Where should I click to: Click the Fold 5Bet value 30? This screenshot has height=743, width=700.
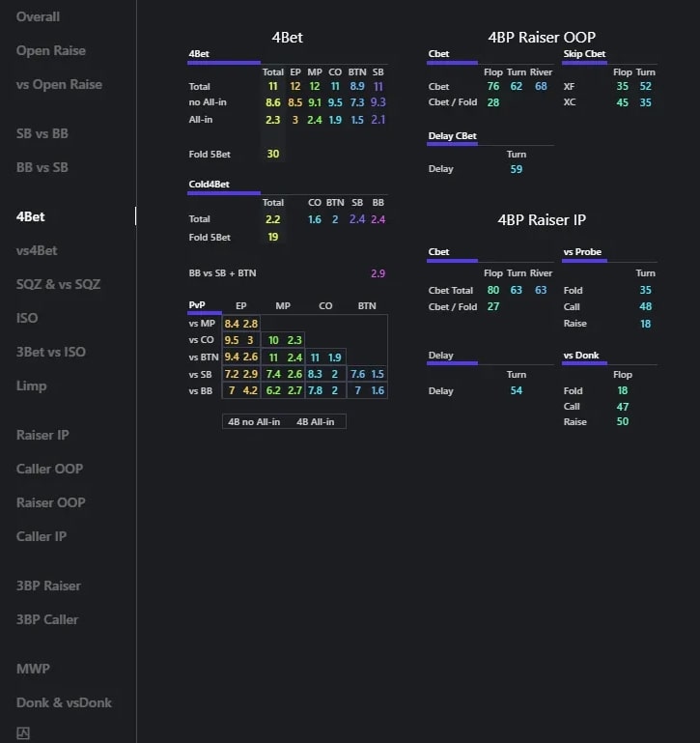pos(273,155)
